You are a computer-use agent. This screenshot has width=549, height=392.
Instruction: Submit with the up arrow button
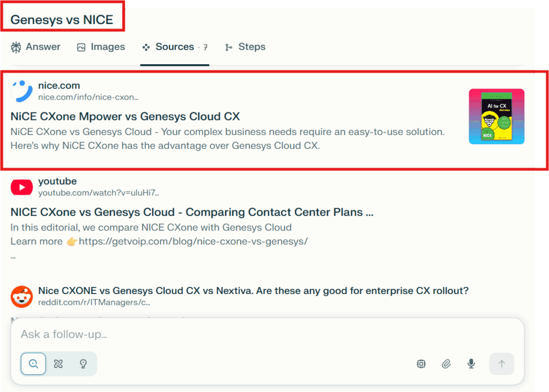click(x=502, y=364)
